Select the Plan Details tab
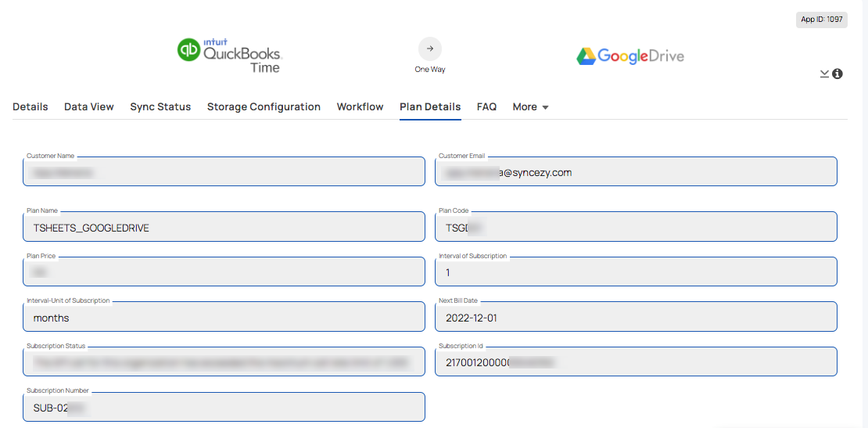 (x=430, y=107)
